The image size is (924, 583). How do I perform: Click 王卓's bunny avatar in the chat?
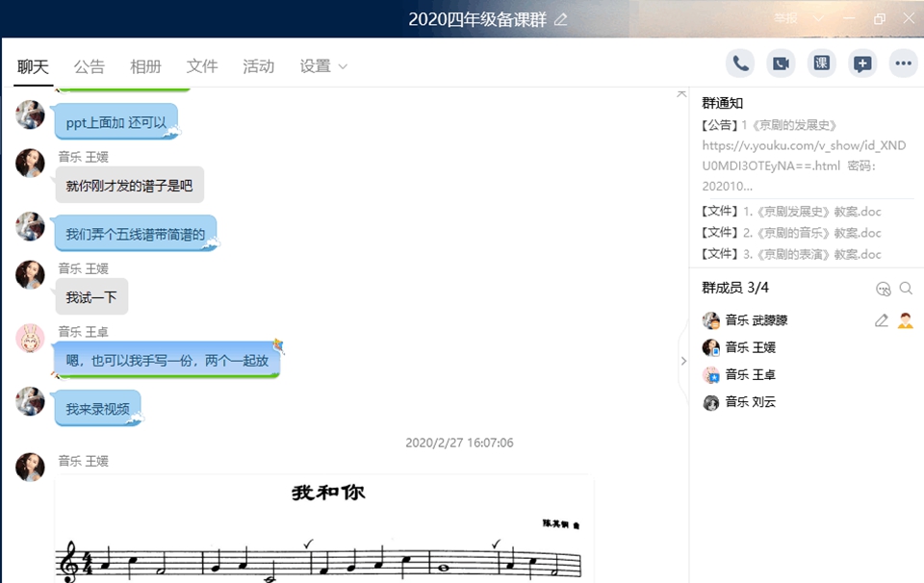point(30,338)
